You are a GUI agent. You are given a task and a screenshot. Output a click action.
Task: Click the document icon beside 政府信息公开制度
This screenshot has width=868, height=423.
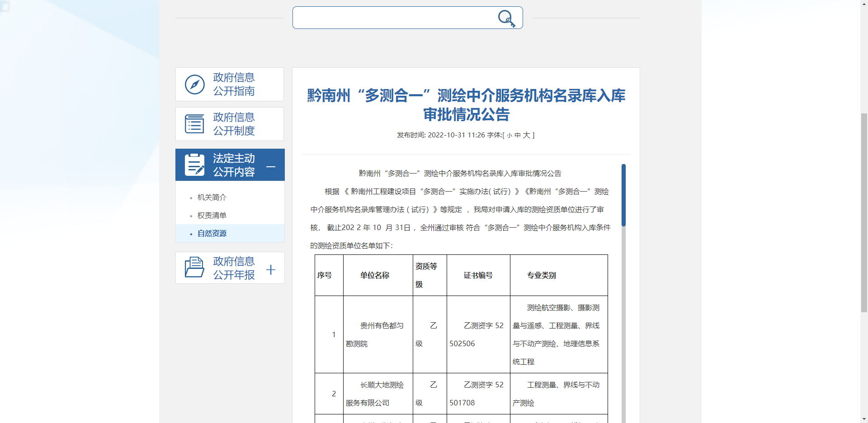tap(194, 123)
